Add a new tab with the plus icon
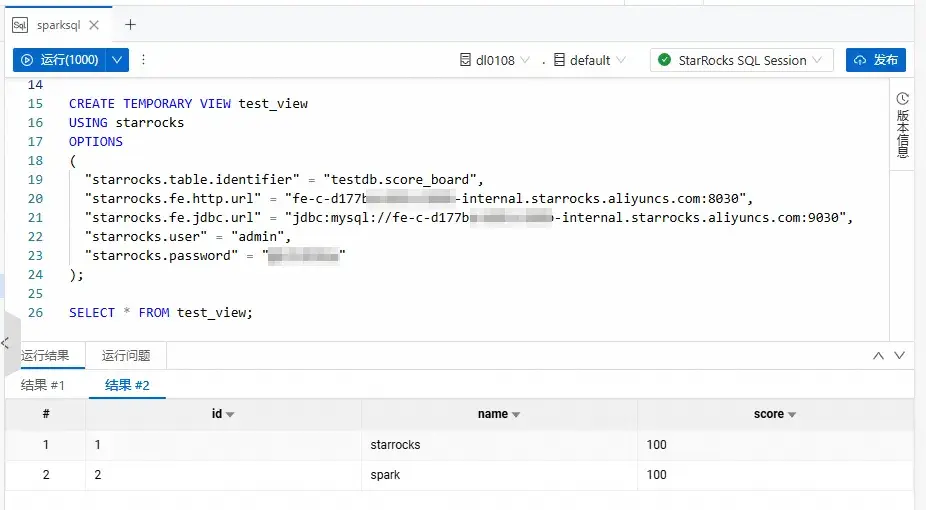The height and width of the screenshot is (510, 926). [x=130, y=25]
